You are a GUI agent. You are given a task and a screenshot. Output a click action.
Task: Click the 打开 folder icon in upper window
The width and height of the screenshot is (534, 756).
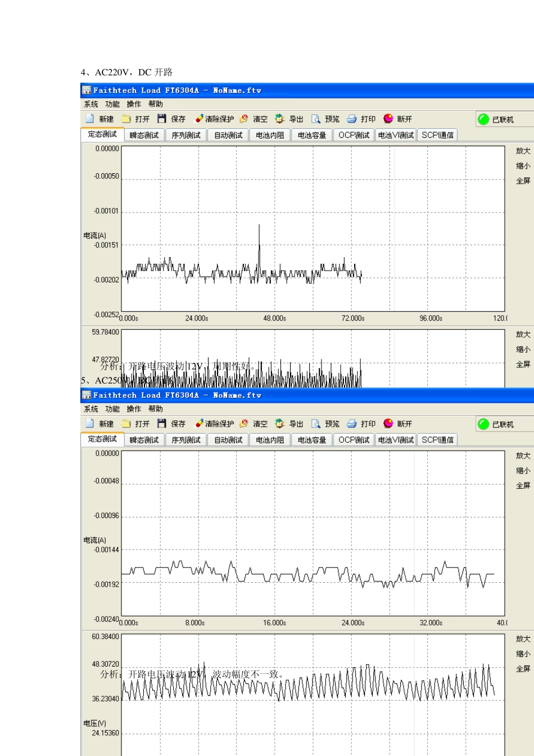point(126,119)
